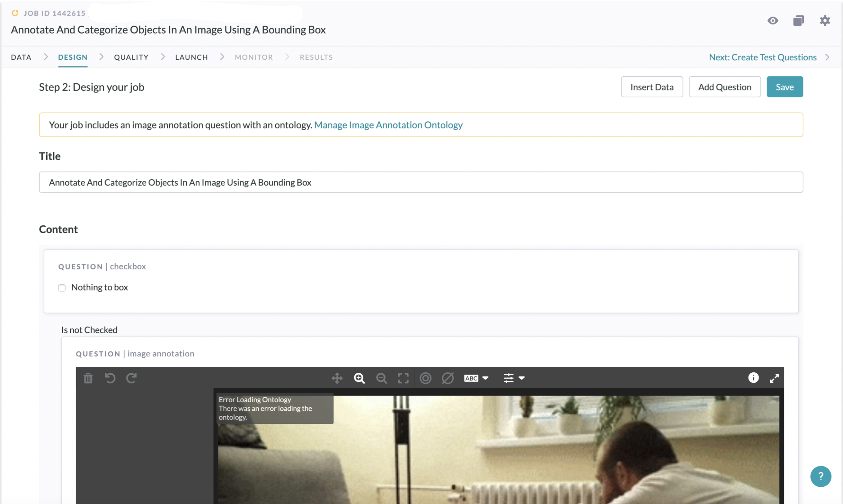This screenshot has width=843, height=504.
Task: Click the fit-to-screen frame icon
Action: click(403, 378)
